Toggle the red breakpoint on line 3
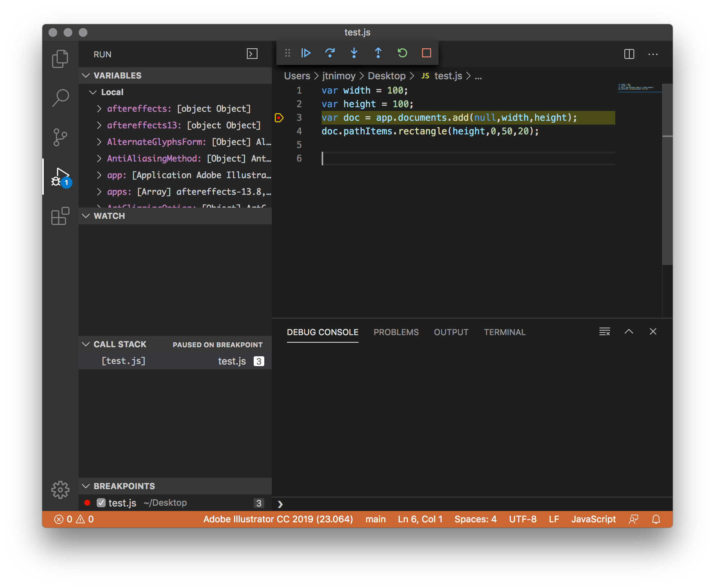The image size is (715, 588). (x=280, y=118)
